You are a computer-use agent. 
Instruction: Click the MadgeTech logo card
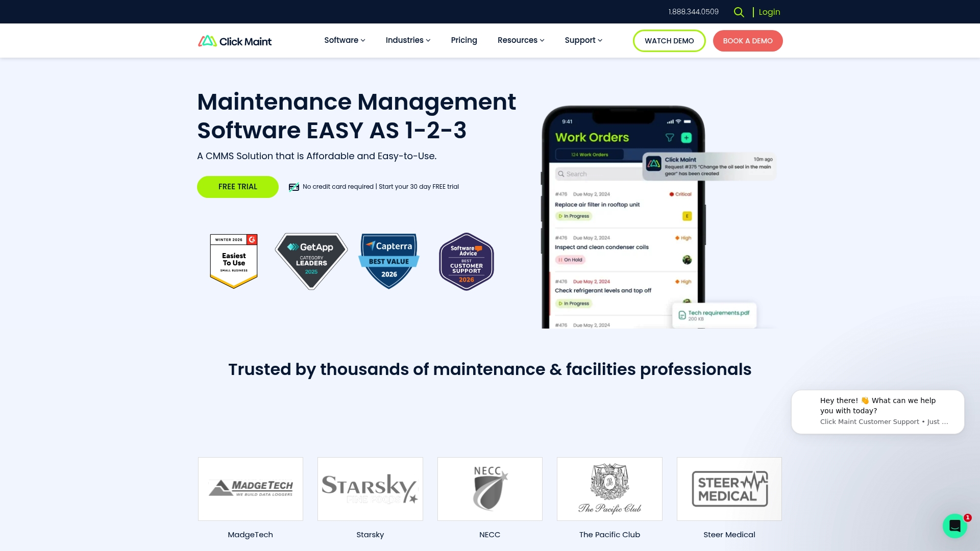point(251,489)
